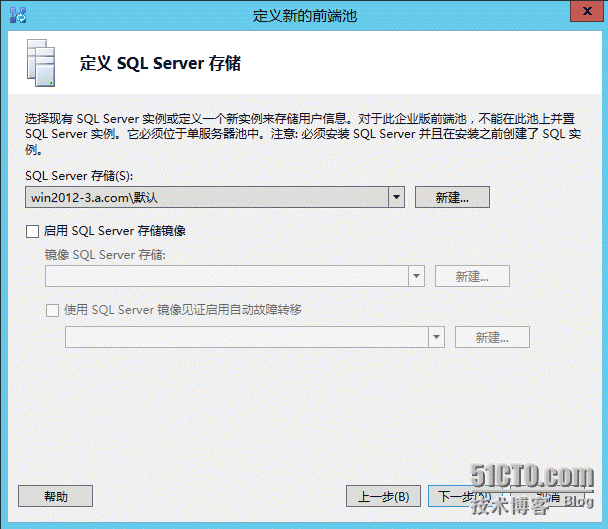Click 新建 button beside SQL Server 存储

tap(452, 197)
